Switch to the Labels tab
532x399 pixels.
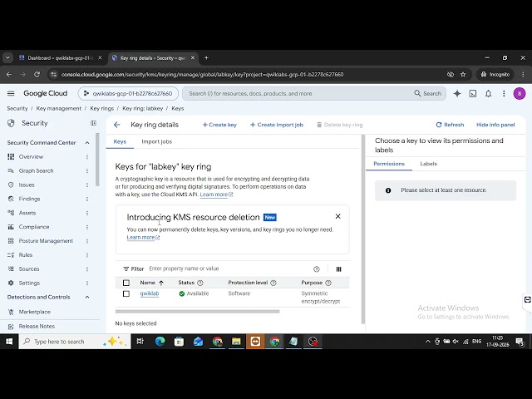[429, 164]
